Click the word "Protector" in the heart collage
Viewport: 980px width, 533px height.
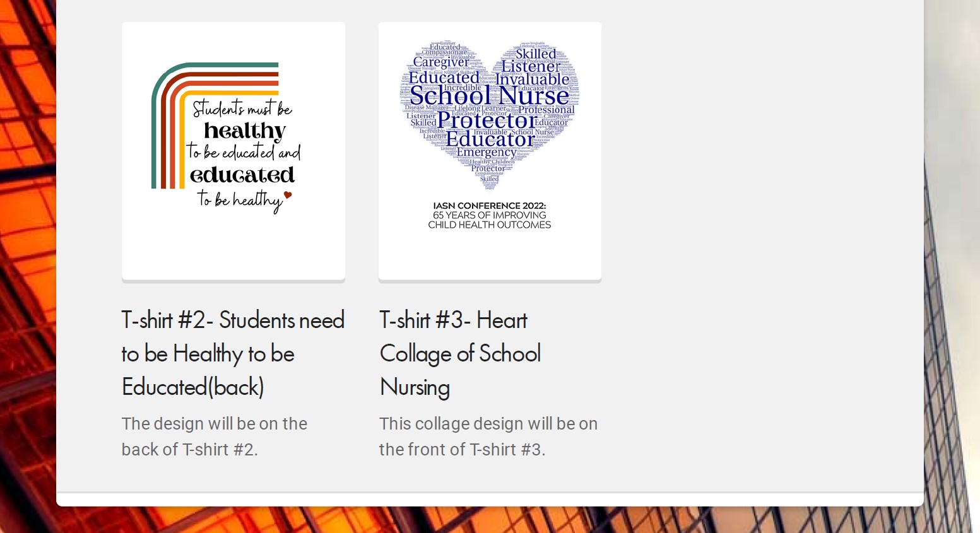point(487,120)
